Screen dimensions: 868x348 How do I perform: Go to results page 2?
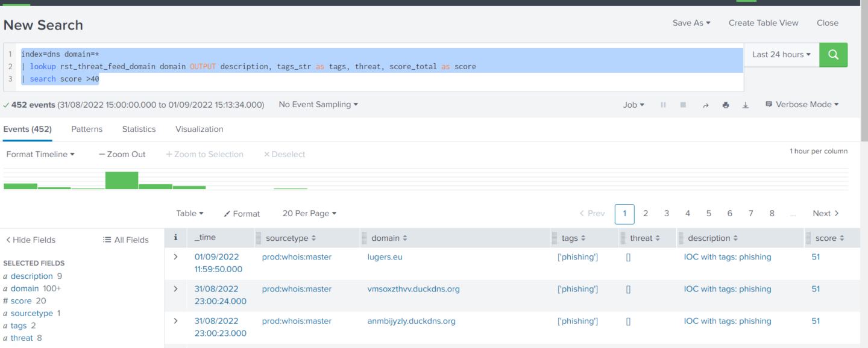coord(646,213)
